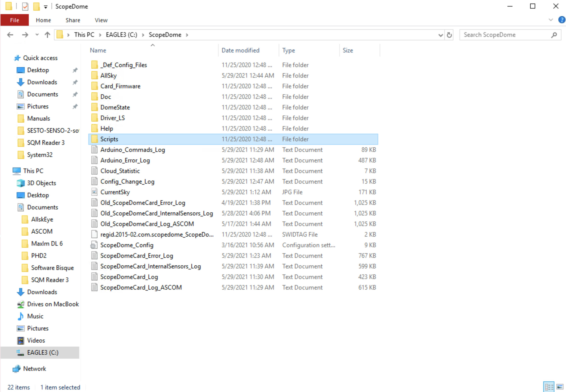Open System32 in navigation pane
The width and height of the screenshot is (566, 392).
coord(40,155)
